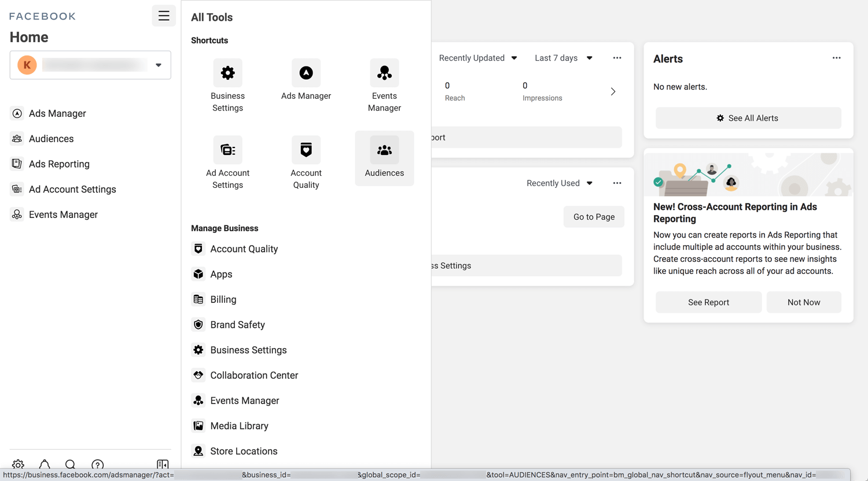The width and height of the screenshot is (868, 481).
Task: Open help question mark icon
Action: pyautogui.click(x=97, y=464)
